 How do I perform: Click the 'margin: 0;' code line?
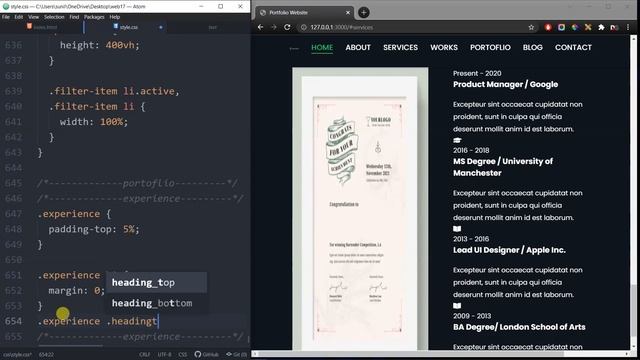pos(77,291)
